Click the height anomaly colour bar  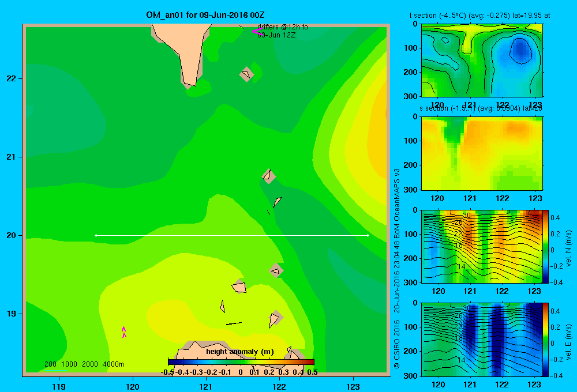coord(241,362)
